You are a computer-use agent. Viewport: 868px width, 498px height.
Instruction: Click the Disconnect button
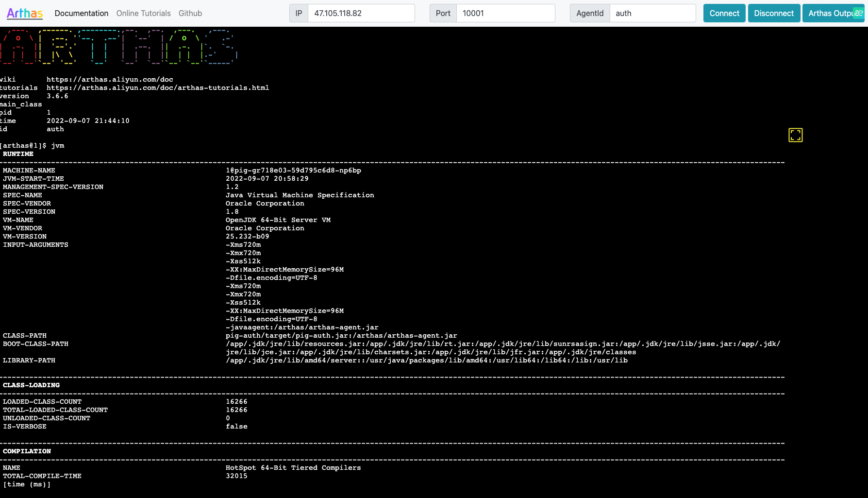tap(774, 13)
